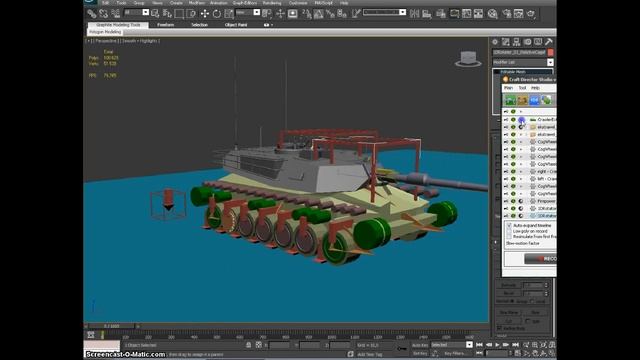Open the Selected key filter dropdown

point(469,345)
